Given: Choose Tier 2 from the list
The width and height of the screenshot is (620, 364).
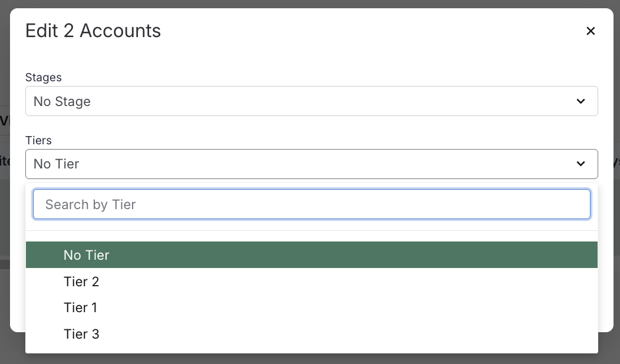Looking at the screenshot, I should 81,282.
